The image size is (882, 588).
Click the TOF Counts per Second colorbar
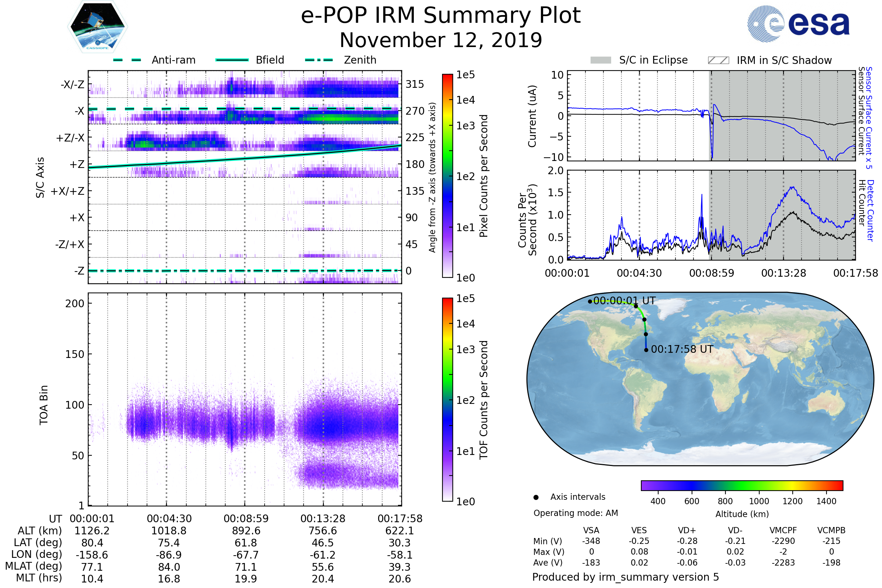(x=447, y=399)
